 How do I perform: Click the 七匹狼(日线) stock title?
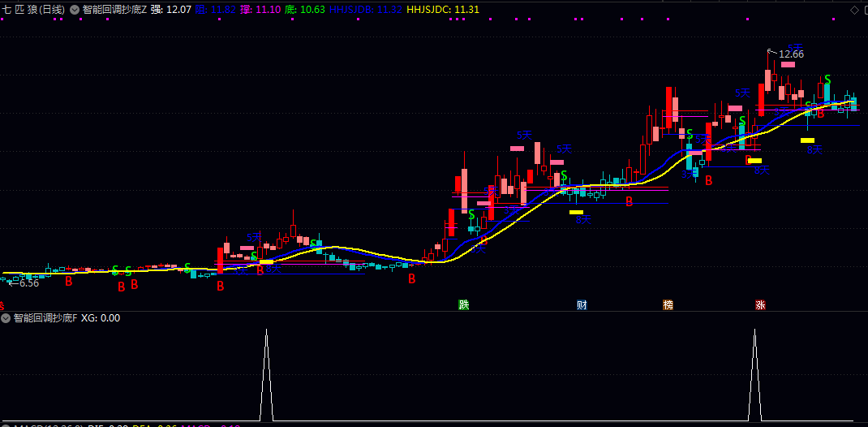pyautogui.click(x=33, y=10)
